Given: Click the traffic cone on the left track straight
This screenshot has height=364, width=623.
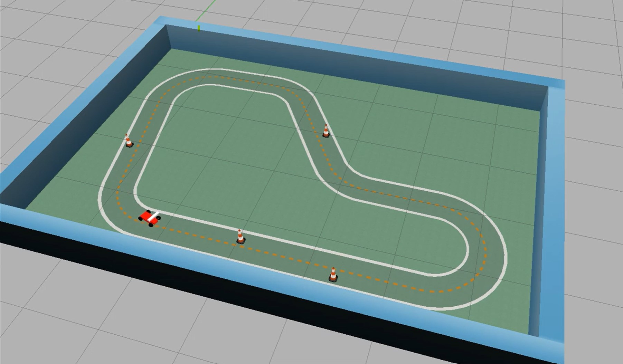Looking at the screenshot, I should tap(129, 141).
